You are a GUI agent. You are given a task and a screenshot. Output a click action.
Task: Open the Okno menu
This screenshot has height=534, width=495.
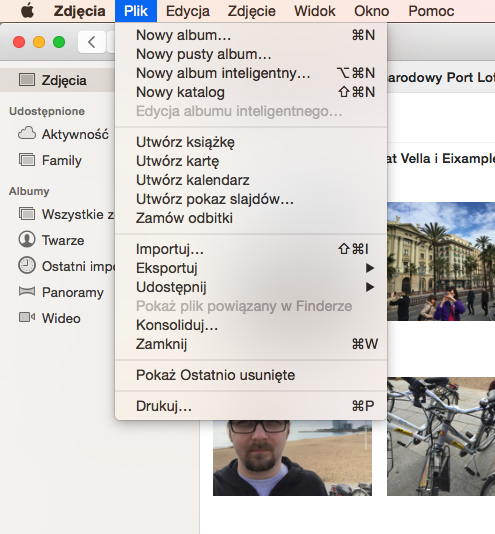(372, 11)
